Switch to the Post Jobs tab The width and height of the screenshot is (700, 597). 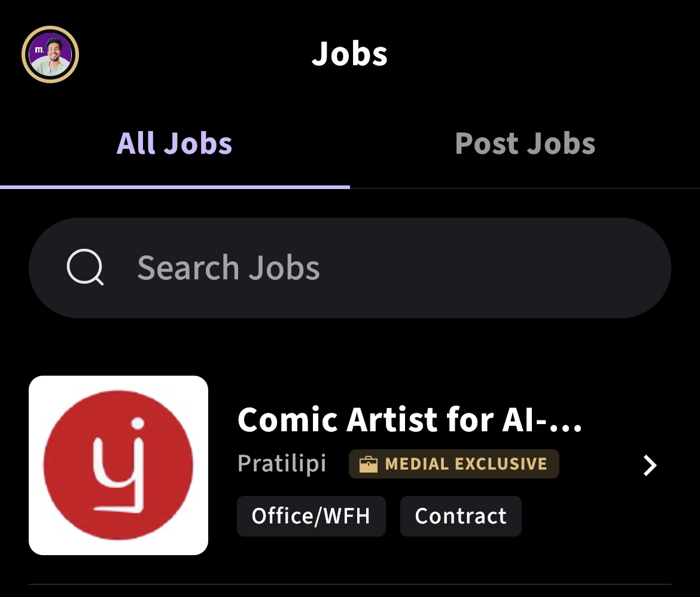click(x=525, y=144)
